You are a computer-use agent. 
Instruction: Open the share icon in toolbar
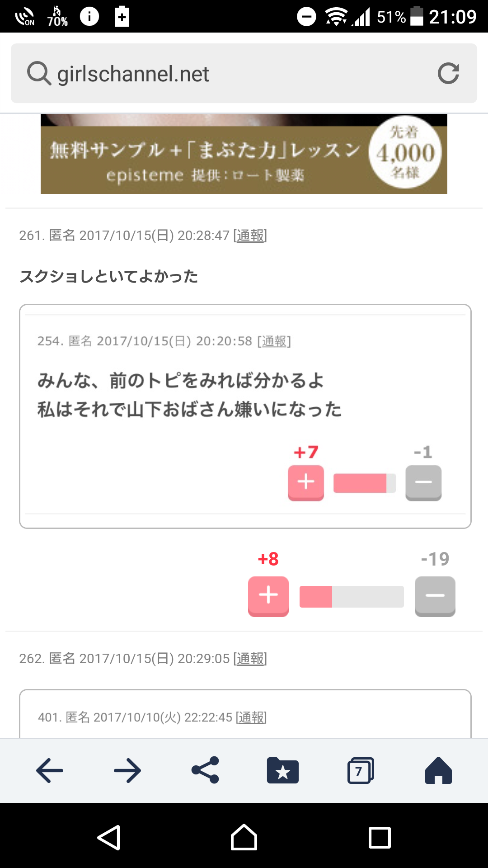tap(205, 770)
